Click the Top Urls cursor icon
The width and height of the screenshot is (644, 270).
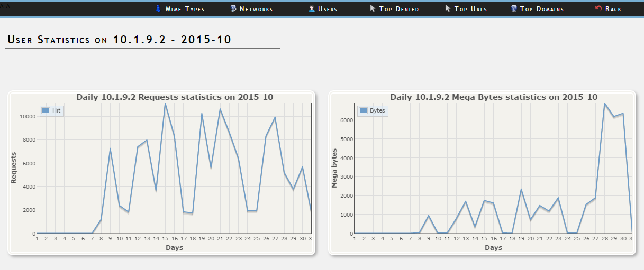448,8
